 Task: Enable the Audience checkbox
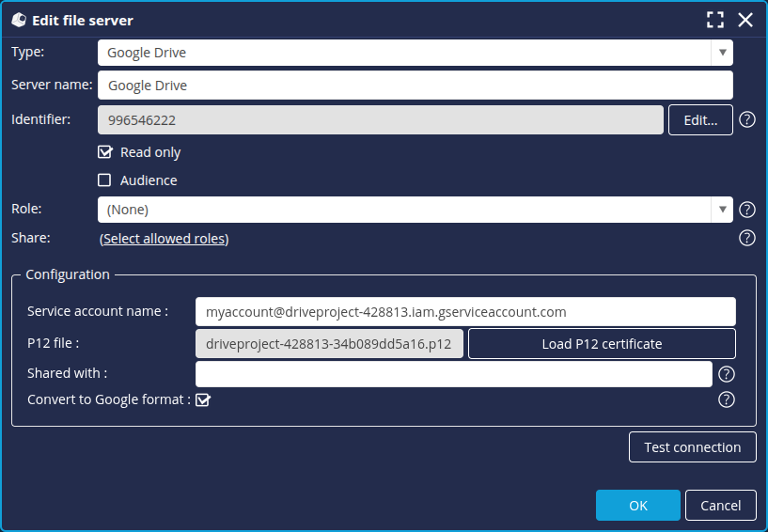point(104,180)
